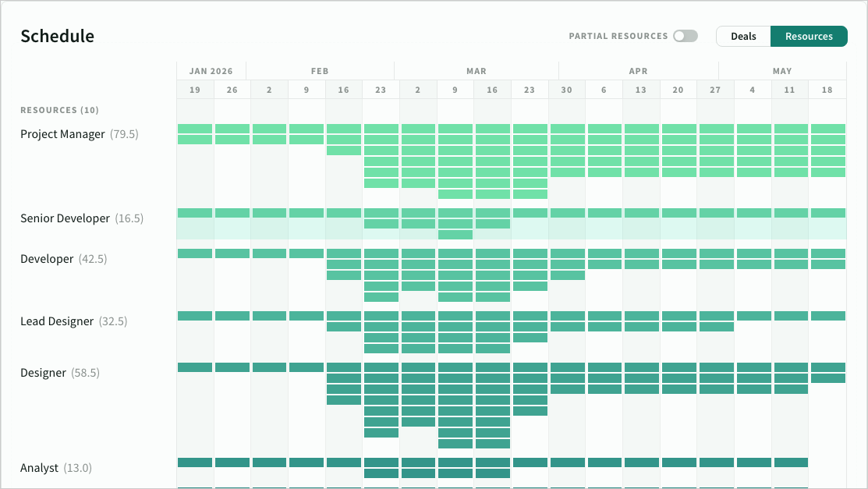The image size is (868, 489).
Task: Select the week column labeled 30
Action: click(566, 90)
